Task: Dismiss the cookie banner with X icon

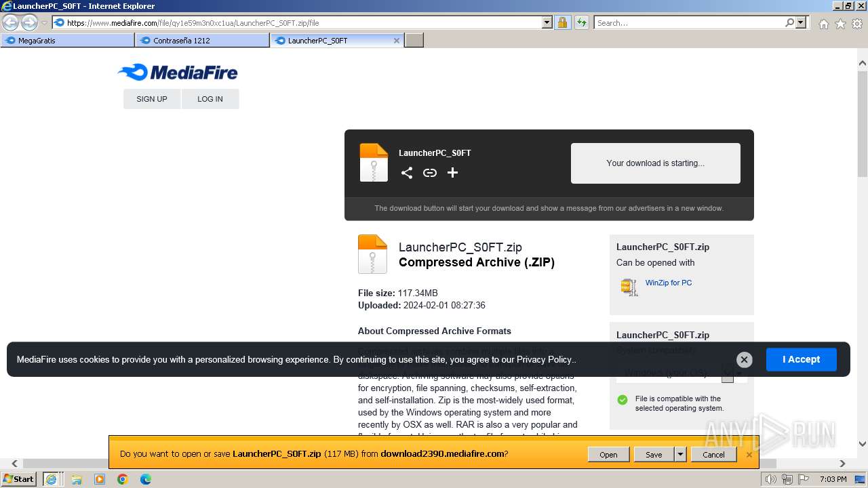Action: [744, 360]
